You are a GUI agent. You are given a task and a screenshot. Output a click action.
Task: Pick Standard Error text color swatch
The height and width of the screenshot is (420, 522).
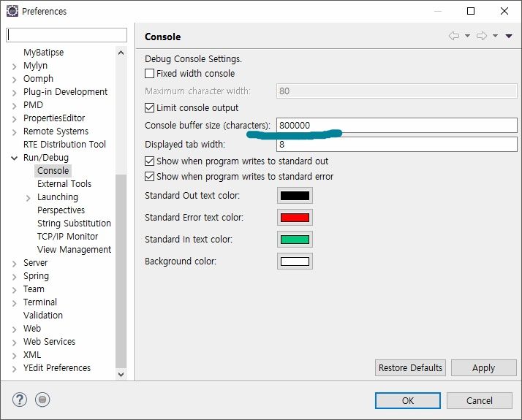coord(295,218)
